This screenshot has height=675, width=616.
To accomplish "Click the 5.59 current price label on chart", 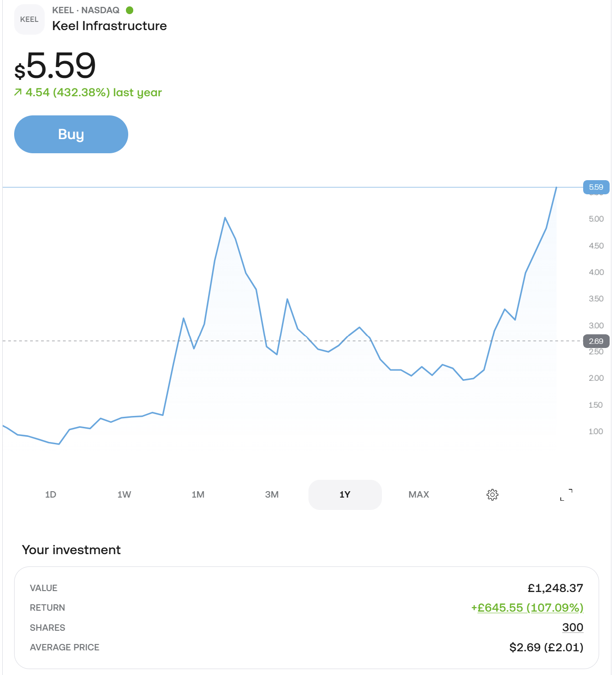I will click(596, 187).
